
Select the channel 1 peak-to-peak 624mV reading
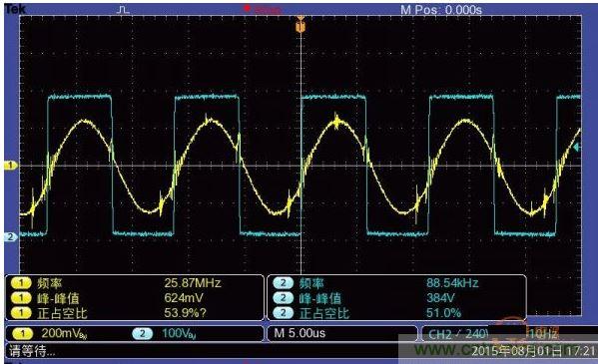[184, 297]
